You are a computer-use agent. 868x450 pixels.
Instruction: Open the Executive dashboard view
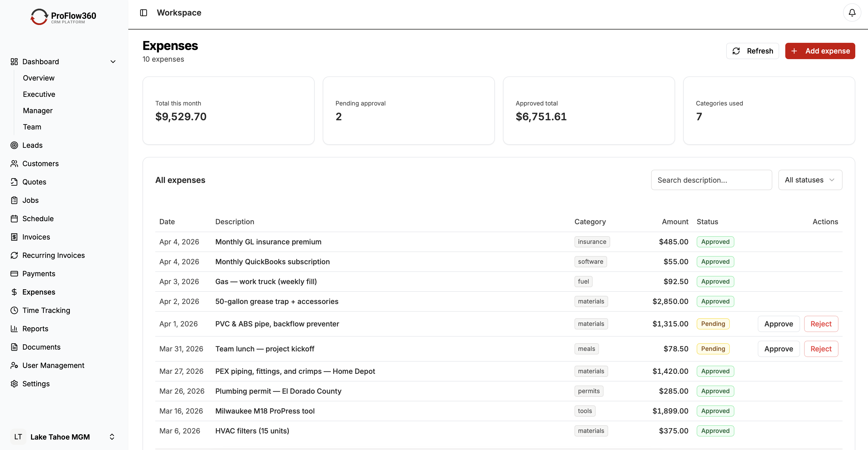(39, 95)
